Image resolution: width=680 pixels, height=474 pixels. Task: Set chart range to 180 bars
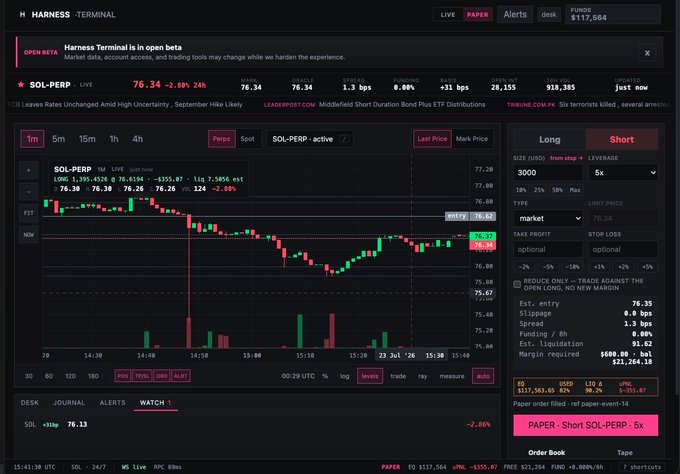point(93,376)
